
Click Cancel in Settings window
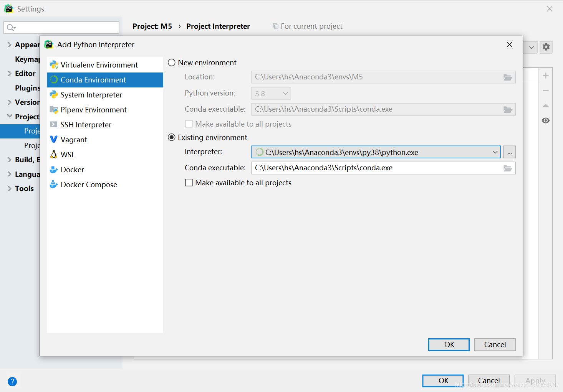pos(489,380)
